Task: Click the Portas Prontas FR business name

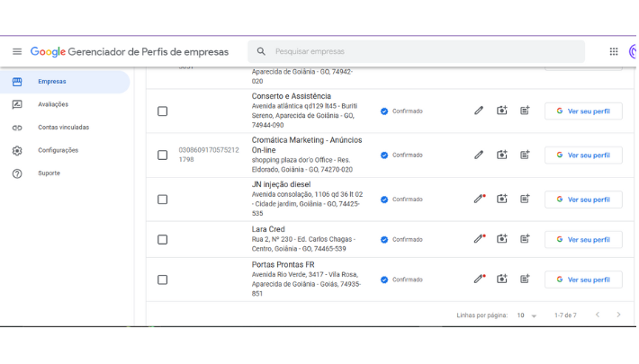Action: [283, 264]
